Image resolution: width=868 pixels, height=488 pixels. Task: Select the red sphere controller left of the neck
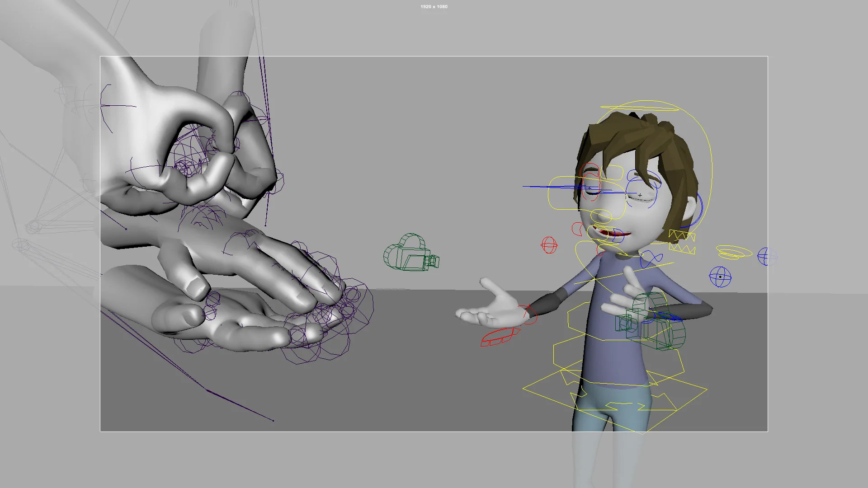[x=548, y=245]
